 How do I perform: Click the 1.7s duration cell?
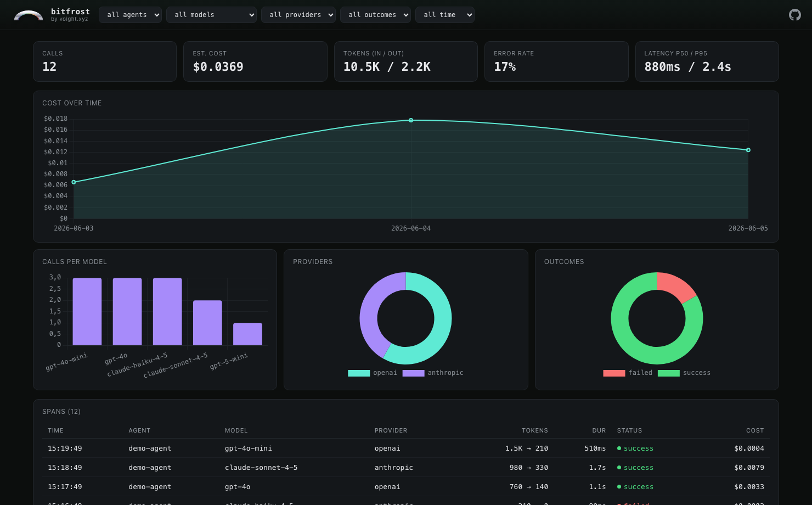[597, 468]
